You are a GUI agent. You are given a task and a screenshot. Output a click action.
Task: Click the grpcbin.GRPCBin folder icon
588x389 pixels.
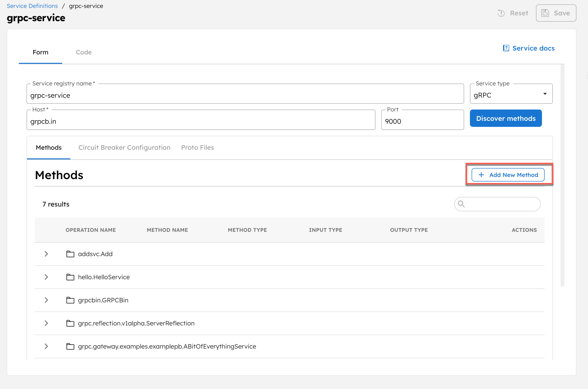70,300
